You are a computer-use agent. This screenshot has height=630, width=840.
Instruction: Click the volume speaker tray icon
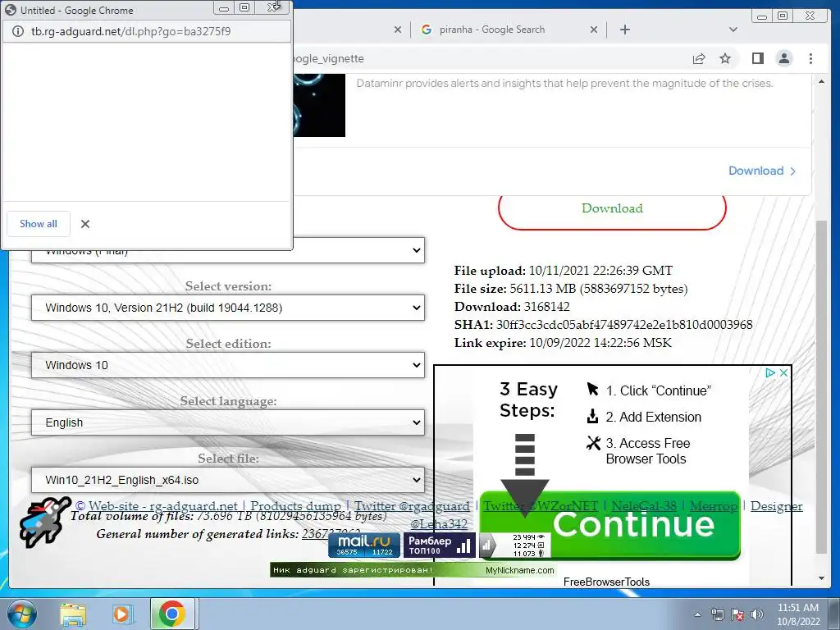coord(757,614)
